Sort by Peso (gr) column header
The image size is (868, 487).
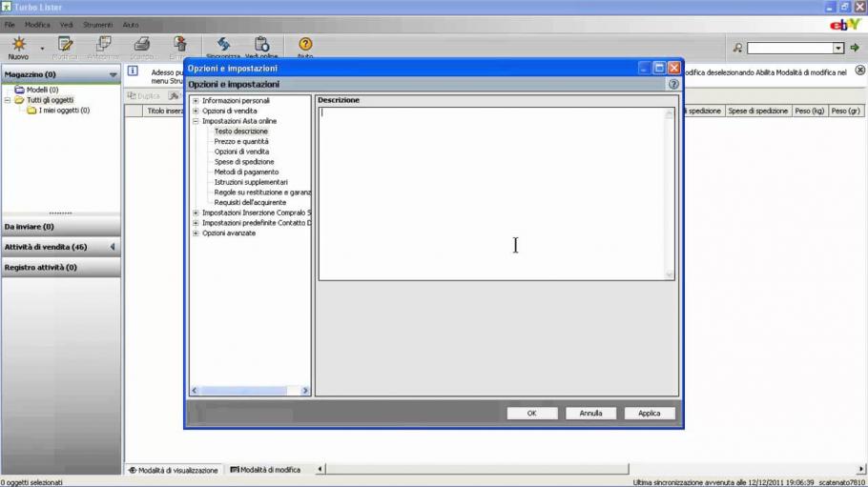pos(845,111)
